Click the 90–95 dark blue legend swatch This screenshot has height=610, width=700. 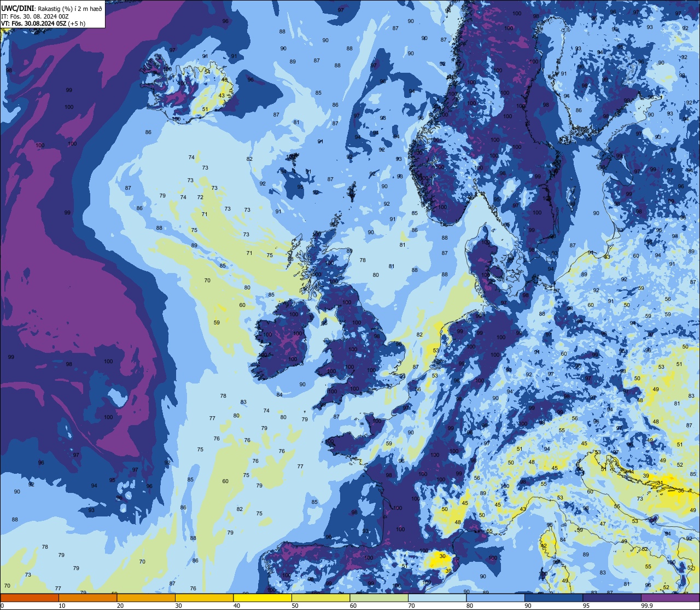tap(554, 597)
